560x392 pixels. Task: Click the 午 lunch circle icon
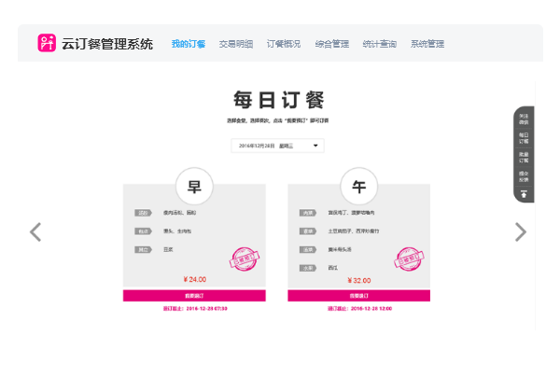tap(358, 186)
